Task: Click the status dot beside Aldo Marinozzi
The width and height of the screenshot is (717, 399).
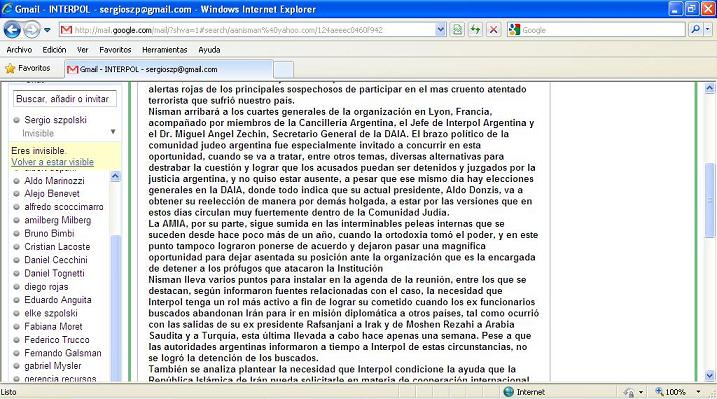Action: (16, 181)
